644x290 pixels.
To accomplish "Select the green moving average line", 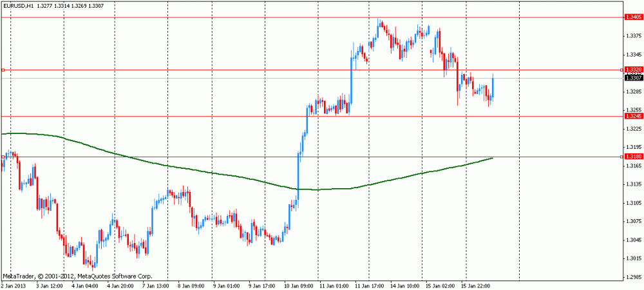I will click(x=164, y=165).
